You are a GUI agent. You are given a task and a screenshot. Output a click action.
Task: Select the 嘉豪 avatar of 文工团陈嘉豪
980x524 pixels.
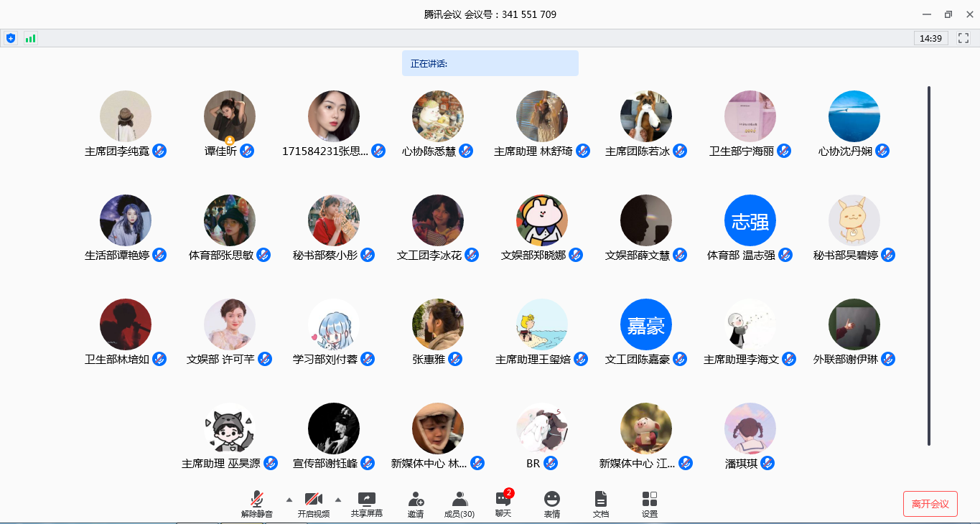646,324
